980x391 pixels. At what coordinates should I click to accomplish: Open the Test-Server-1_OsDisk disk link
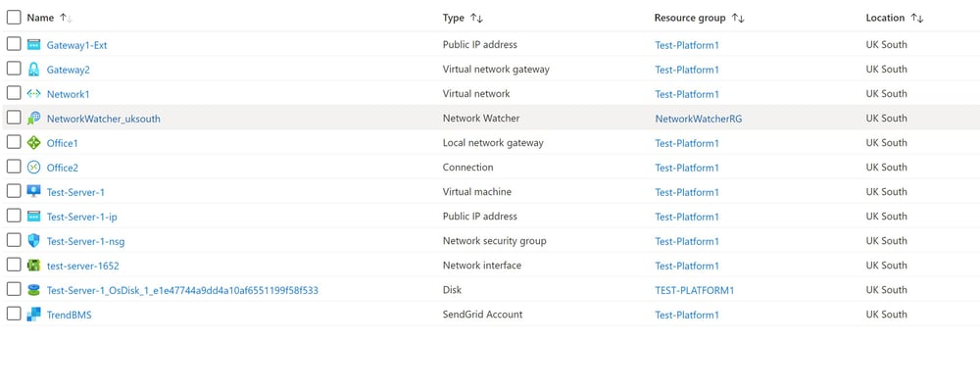[182, 290]
